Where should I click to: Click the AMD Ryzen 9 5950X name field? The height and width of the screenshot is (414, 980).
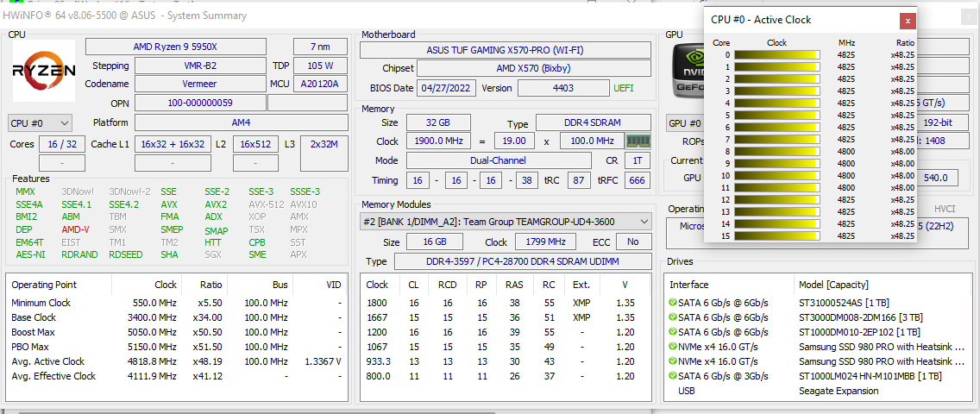pyautogui.click(x=176, y=47)
